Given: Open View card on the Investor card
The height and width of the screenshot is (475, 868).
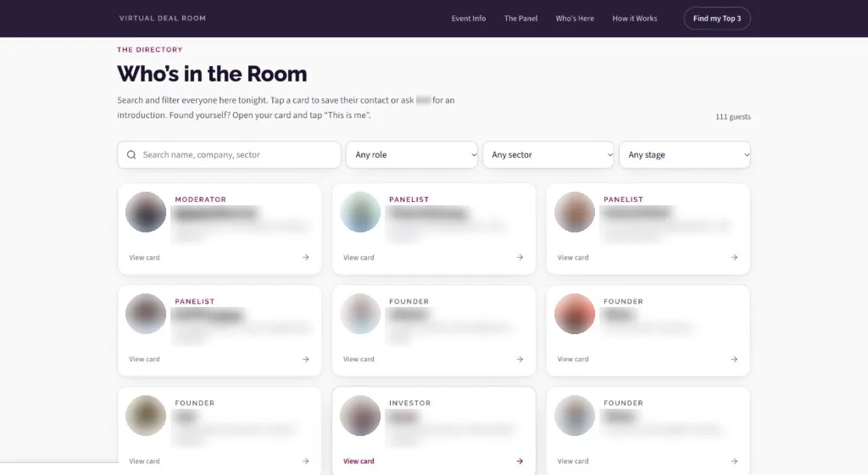Looking at the screenshot, I should (359, 461).
